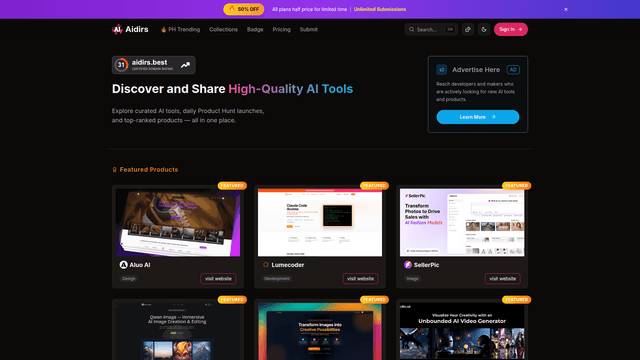Focus the Search field in header
The width and height of the screenshot is (640, 360).
pos(431,29)
